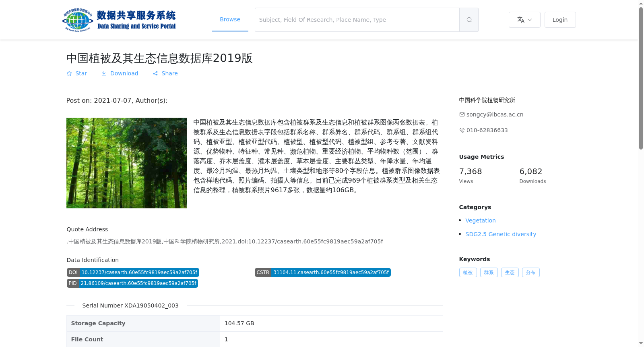Focus the subject search input field
This screenshot has height=347, width=644.
click(357, 20)
